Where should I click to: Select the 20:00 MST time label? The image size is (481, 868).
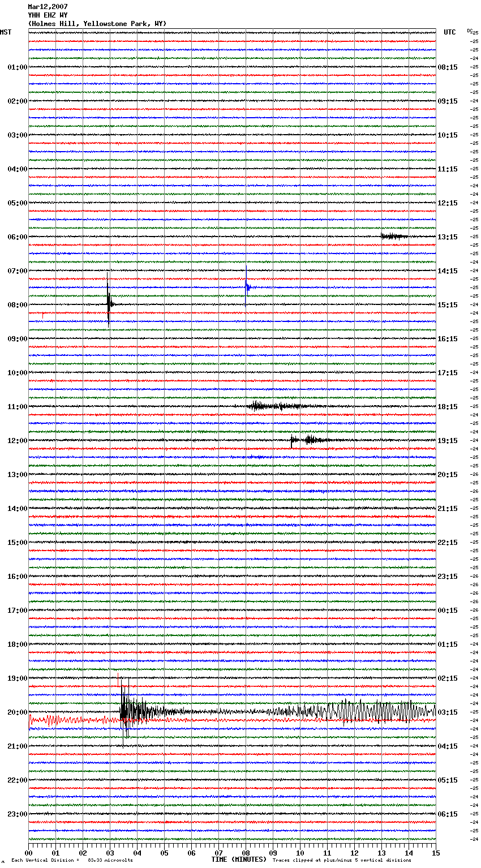pos(17,712)
